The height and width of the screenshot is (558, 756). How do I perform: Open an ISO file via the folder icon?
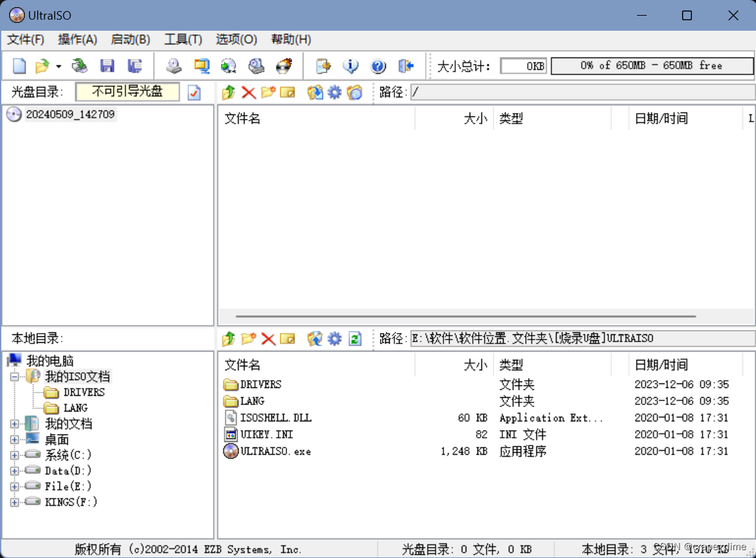[x=43, y=65]
